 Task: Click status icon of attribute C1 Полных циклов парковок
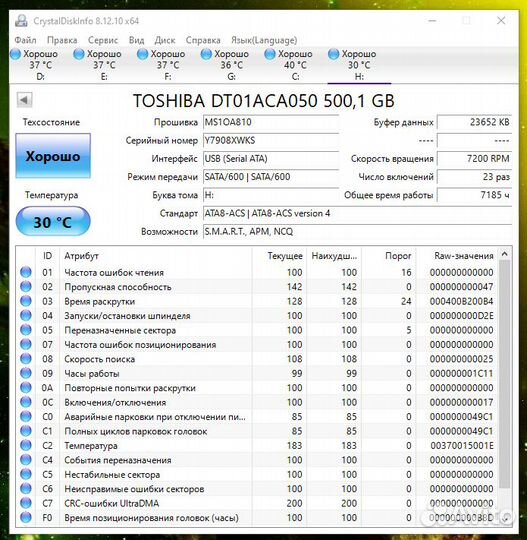coord(26,431)
